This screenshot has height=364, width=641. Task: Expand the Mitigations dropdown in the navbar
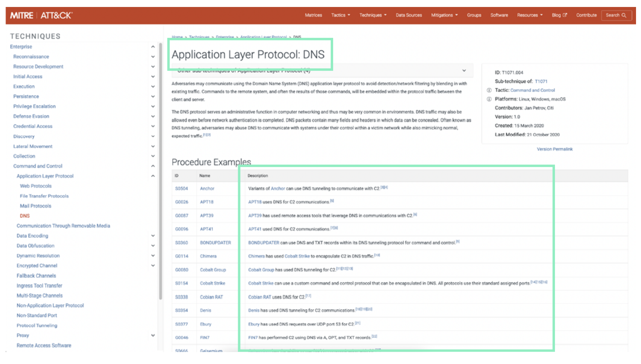[x=444, y=15]
